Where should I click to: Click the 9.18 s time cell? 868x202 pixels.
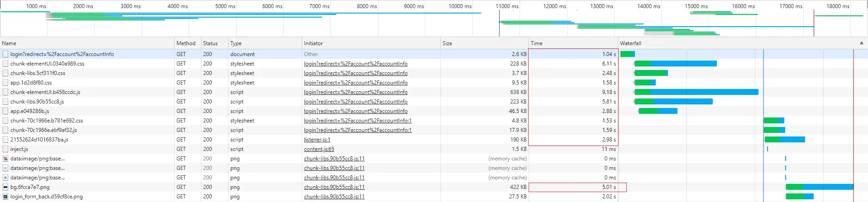tap(573, 92)
